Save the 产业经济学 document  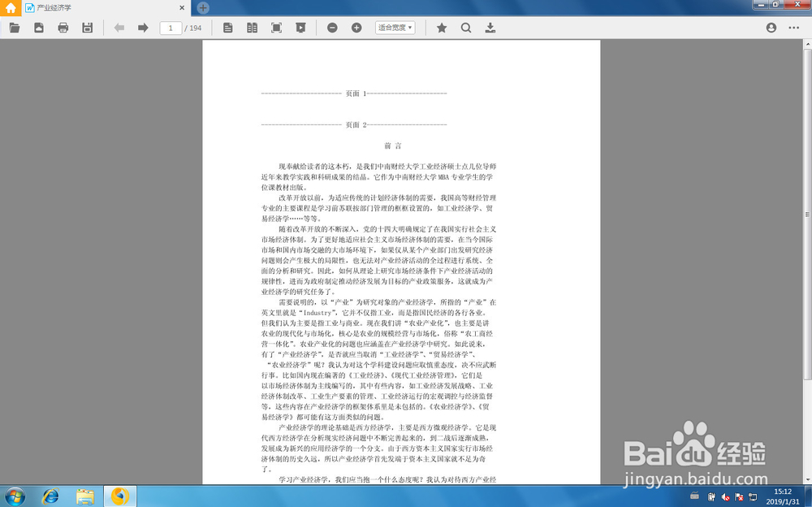(87, 27)
